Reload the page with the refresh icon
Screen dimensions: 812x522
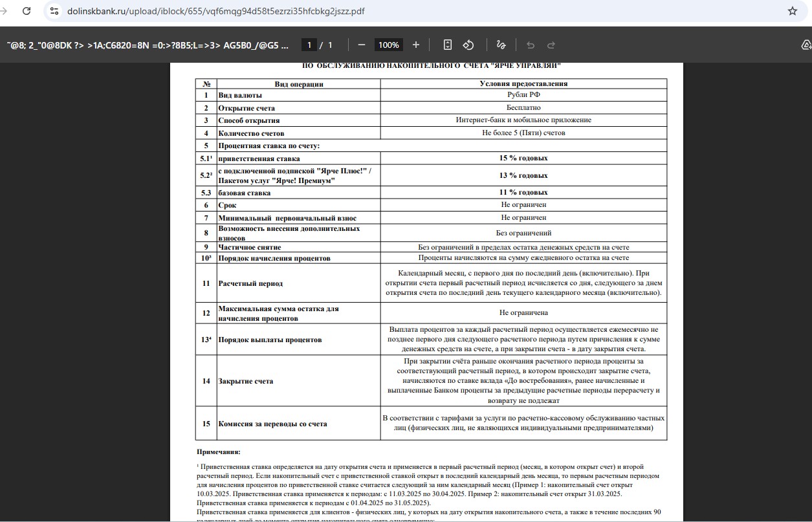coord(27,11)
